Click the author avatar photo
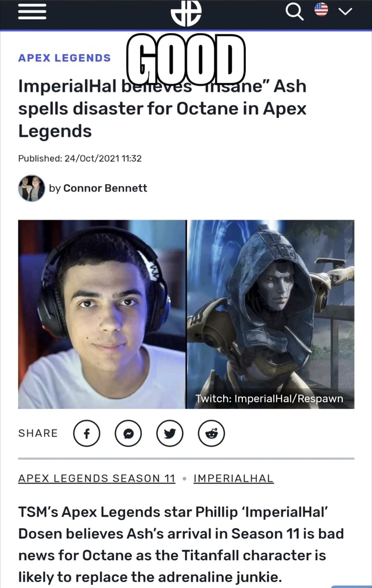 (31, 188)
